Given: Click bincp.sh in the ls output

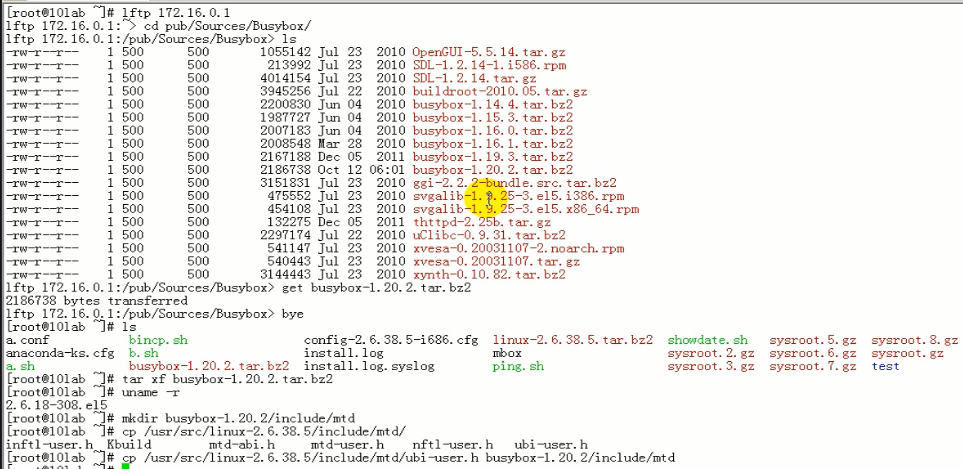Looking at the screenshot, I should click(x=158, y=340).
